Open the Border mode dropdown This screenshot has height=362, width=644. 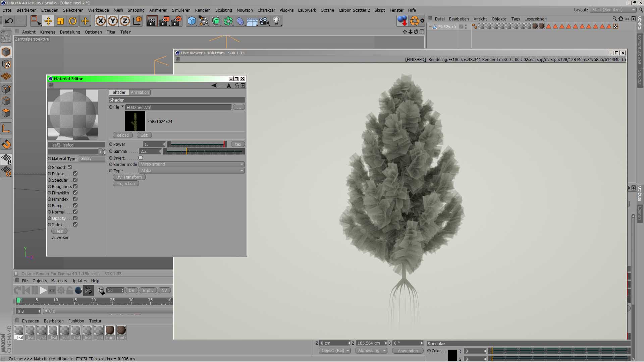click(x=192, y=164)
